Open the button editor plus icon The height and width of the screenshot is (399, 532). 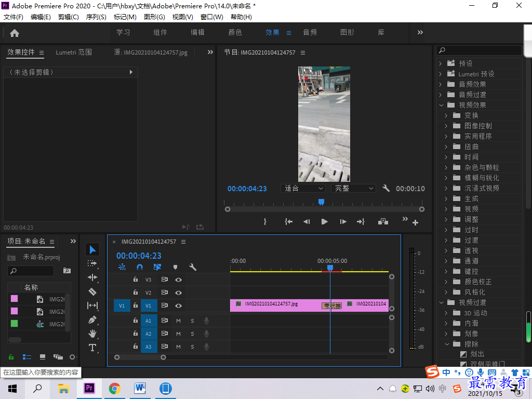(x=415, y=222)
